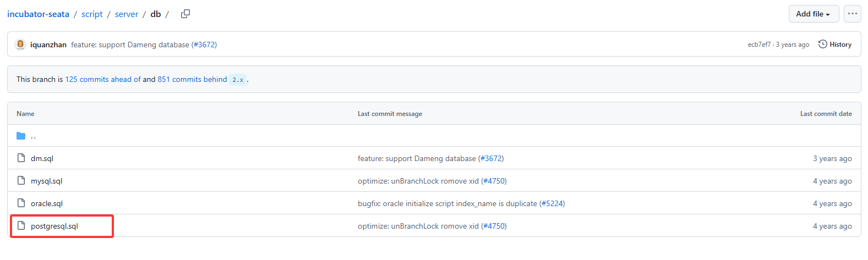Viewport: 868px width, 260px height.
Task: View commit History
Action: click(x=835, y=45)
